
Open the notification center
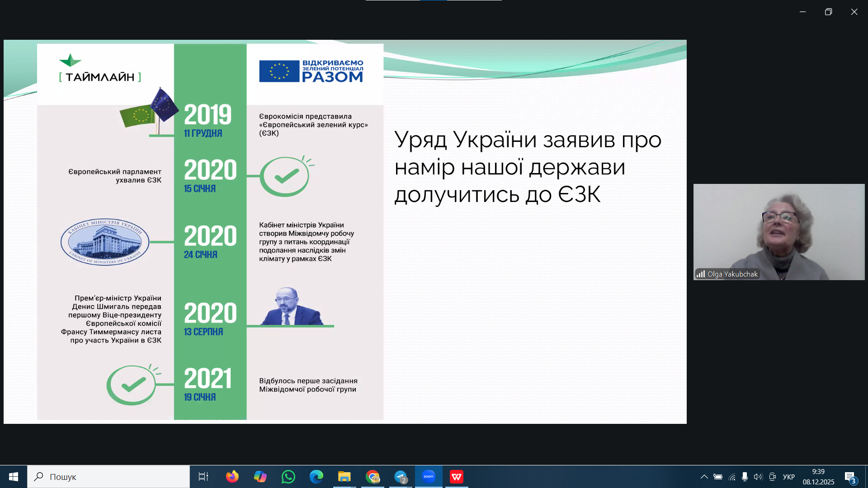(850, 477)
